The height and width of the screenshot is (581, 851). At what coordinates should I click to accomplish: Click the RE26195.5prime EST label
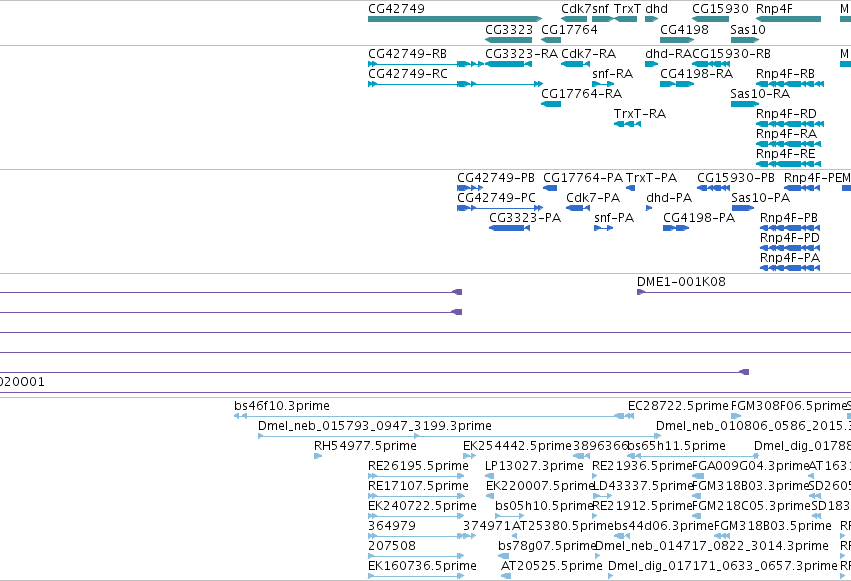pyautogui.click(x=418, y=467)
